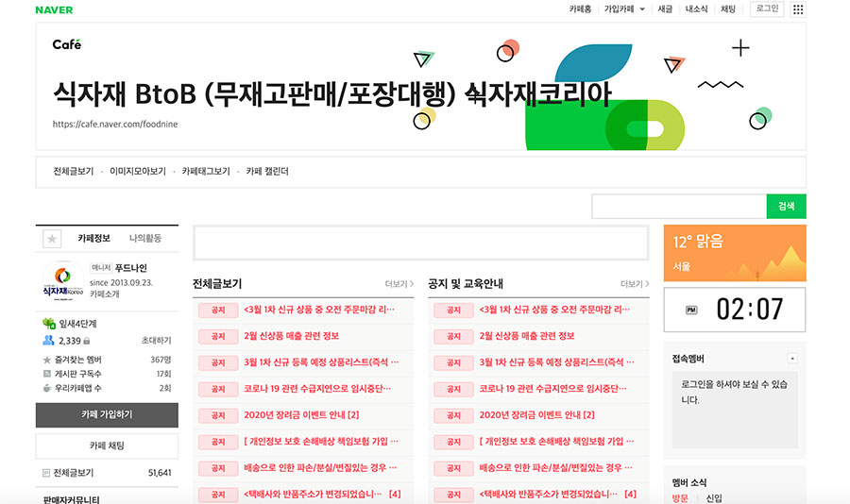Viewport: 850px width, 504px height.
Task: Switch to the 나의활동 tab
Action: 145,239
